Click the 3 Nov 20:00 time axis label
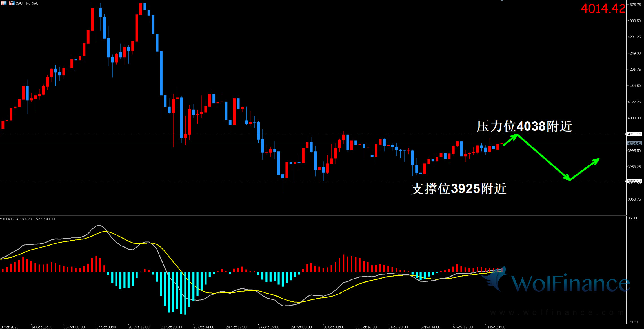 coord(398,327)
